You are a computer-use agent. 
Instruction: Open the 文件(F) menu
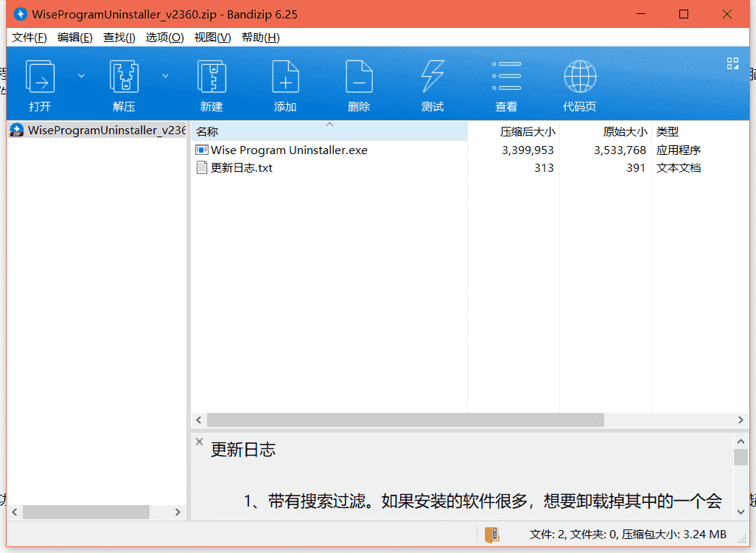29,38
